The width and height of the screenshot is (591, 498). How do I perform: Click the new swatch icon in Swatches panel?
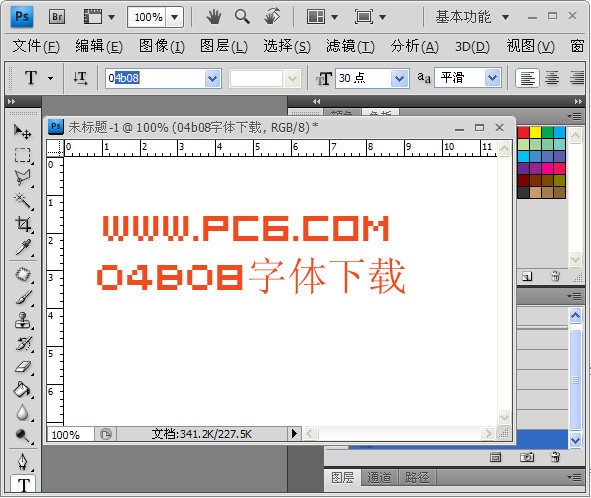coord(527,277)
